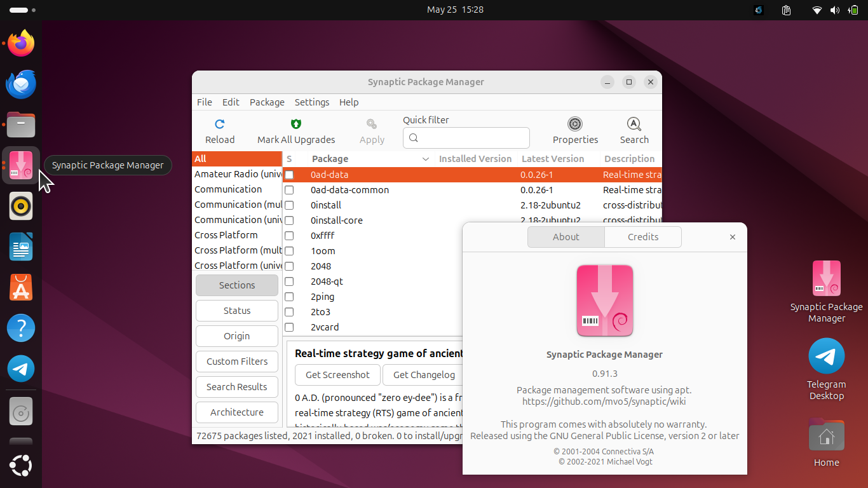The image size is (868, 488).
Task: Click the Custom Filters button
Action: tap(237, 362)
